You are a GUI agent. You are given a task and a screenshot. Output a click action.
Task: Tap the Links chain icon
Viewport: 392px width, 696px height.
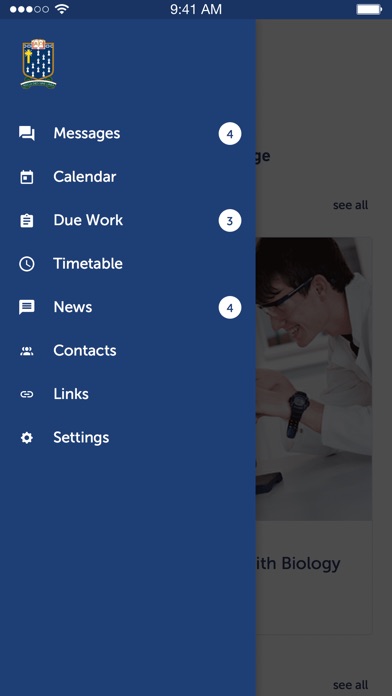point(27,394)
